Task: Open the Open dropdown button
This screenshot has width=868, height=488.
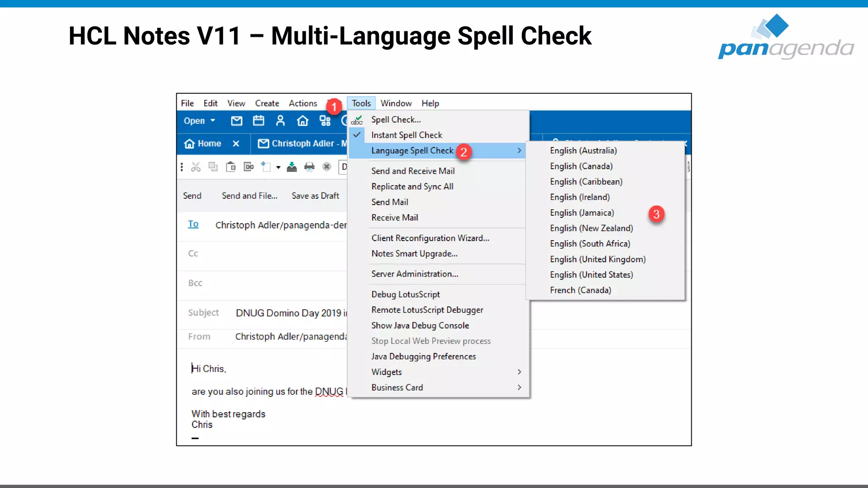Action: pyautogui.click(x=199, y=121)
